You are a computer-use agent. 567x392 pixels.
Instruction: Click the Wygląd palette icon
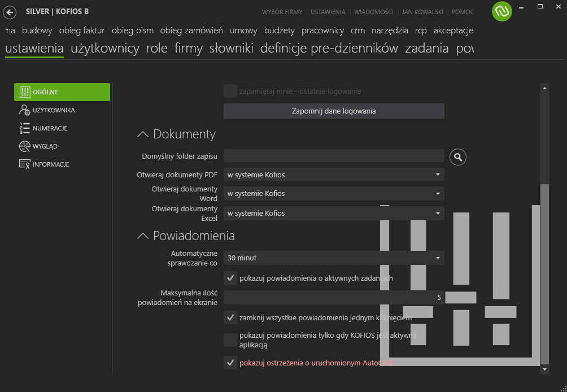coord(25,146)
